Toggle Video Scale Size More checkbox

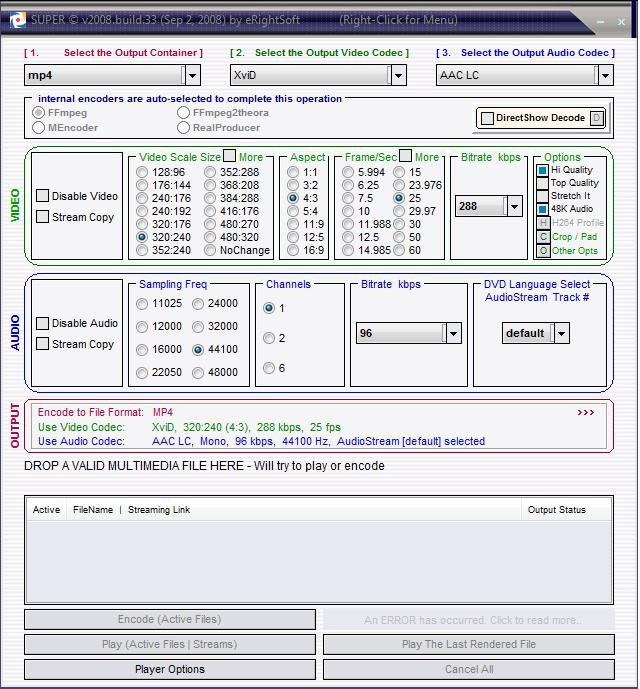(x=229, y=156)
